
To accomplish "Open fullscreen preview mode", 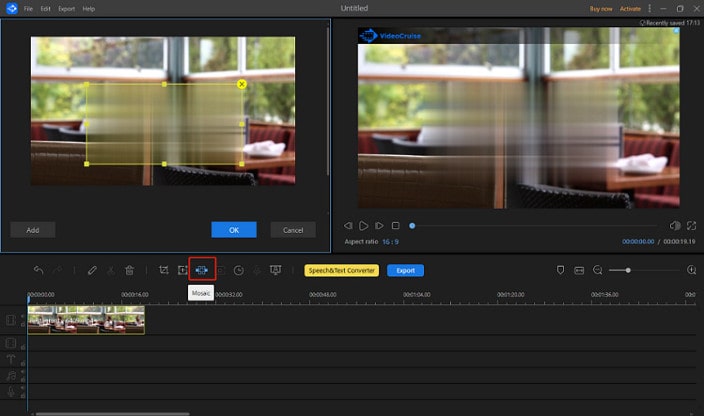I will pos(691,226).
